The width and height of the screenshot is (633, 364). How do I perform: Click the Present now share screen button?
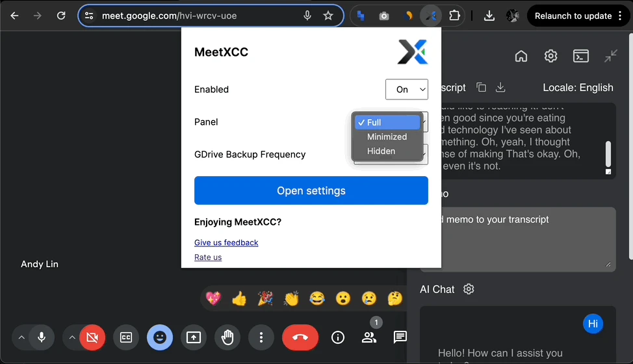click(194, 337)
